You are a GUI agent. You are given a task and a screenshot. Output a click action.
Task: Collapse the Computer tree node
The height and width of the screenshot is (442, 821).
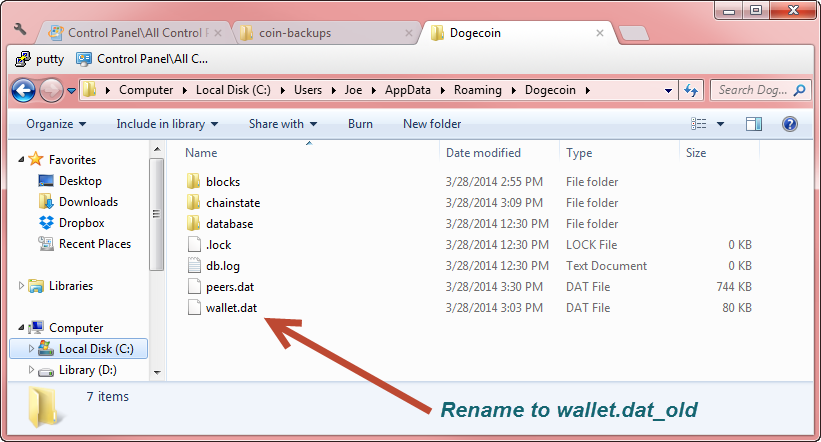point(21,328)
